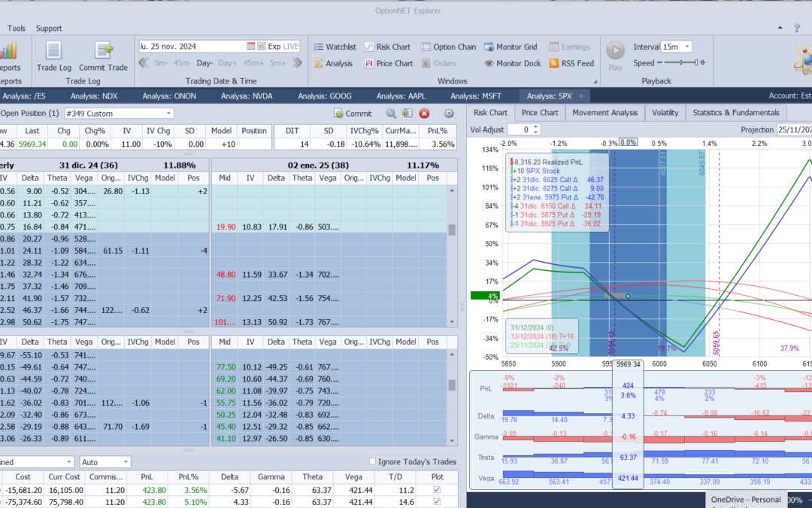This screenshot has width=812, height=508.
Task: Switch to Analysis: GOOG tab
Action: [x=325, y=96]
